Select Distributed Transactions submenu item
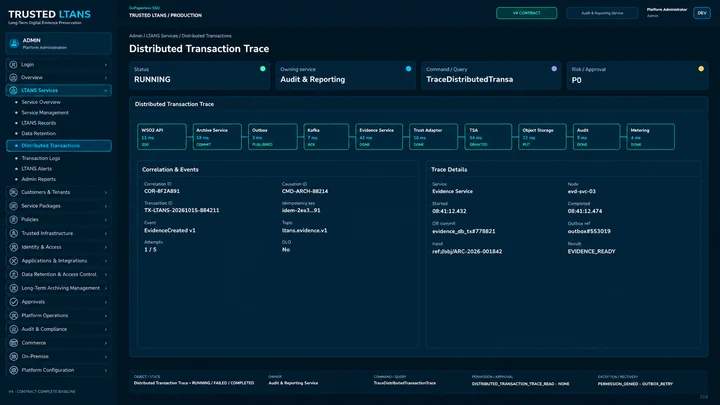This screenshot has width=720, height=405. [59, 146]
